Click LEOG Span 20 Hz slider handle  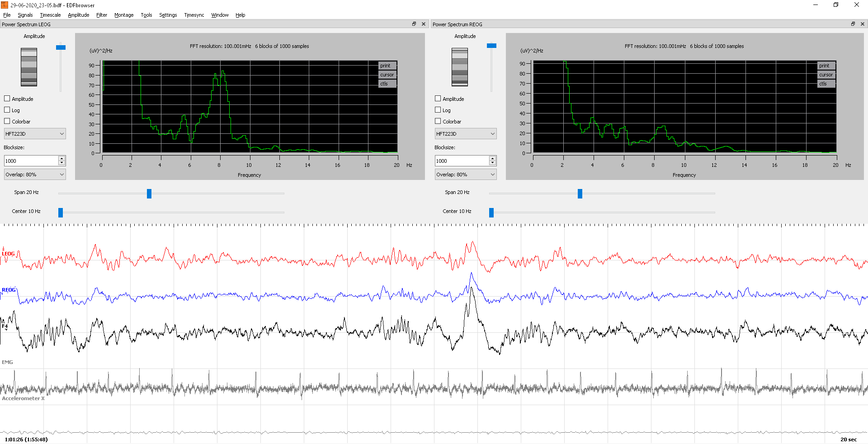[149, 194]
